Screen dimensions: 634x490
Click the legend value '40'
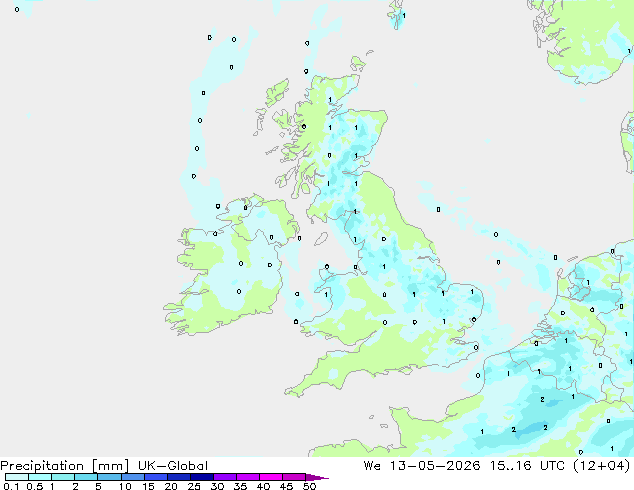263,486
